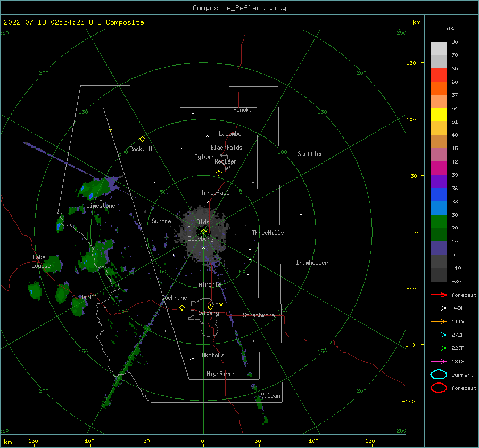Click the cyan current ellipse icon
Image resolution: width=479 pixels, height=448 pixels.
coord(439,374)
